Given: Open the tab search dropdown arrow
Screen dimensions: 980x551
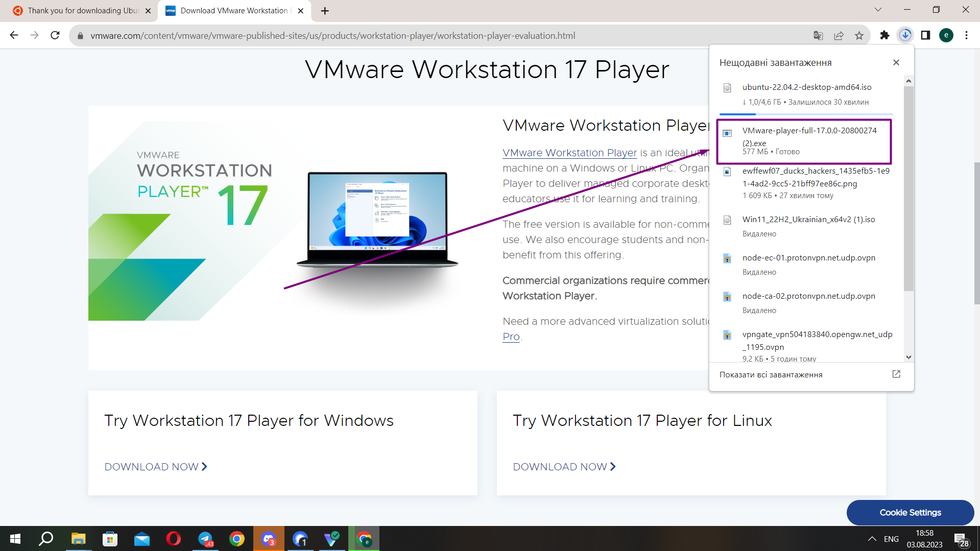Looking at the screenshot, I should [878, 10].
